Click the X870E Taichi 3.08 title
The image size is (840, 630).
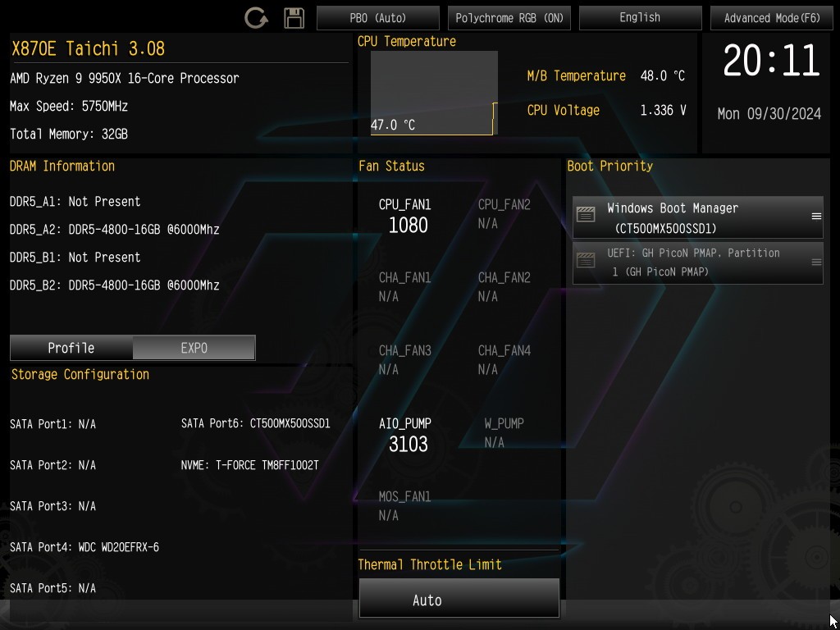89,48
